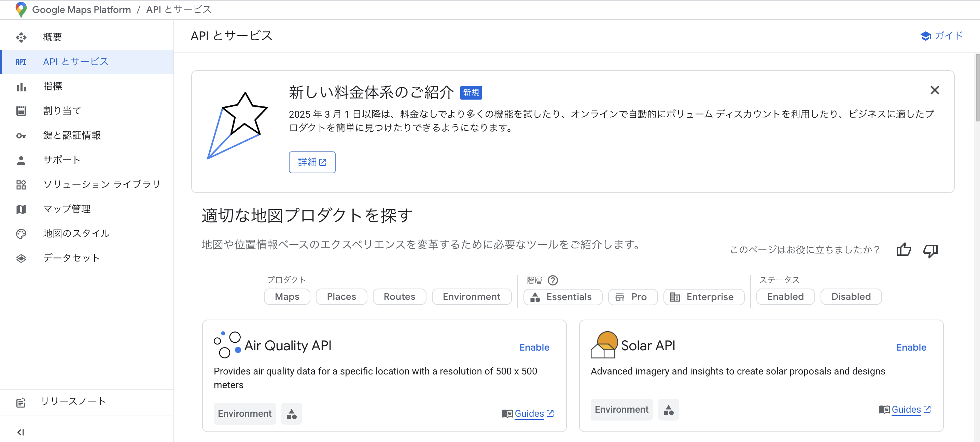
Task: Open 地図のスタイル in the sidebar
Action: (76, 233)
